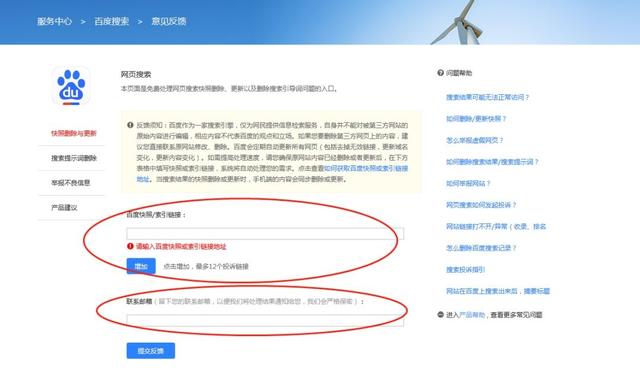Viewport: 640px width, 390px height.
Task: Open help link 网页搜索如何发起投诉?
Action: tap(481, 205)
